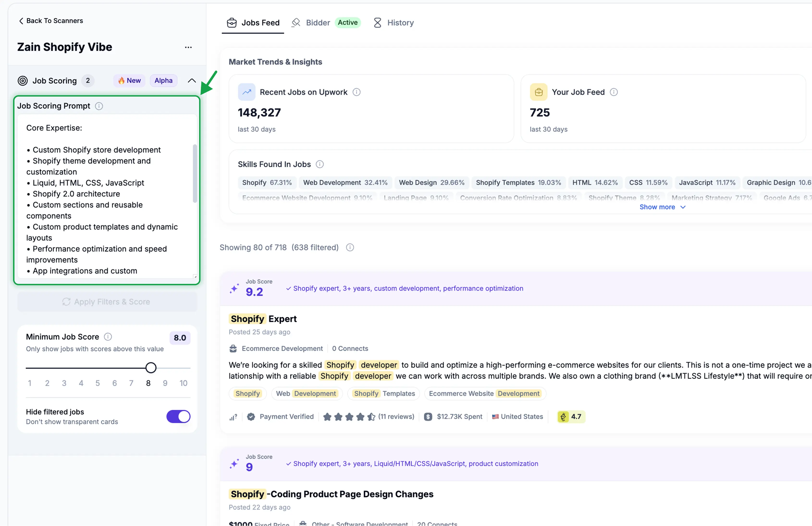Click the 0 Connects label

coord(350,349)
